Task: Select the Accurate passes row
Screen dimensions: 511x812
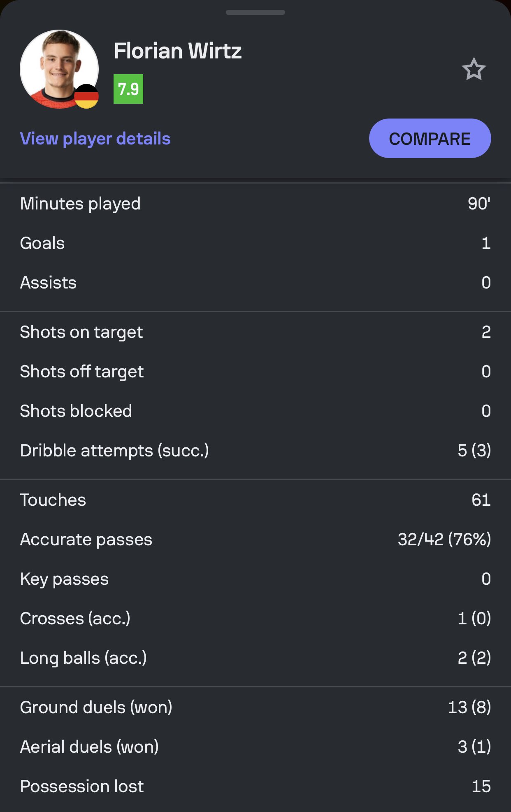Action: pyautogui.click(x=255, y=540)
